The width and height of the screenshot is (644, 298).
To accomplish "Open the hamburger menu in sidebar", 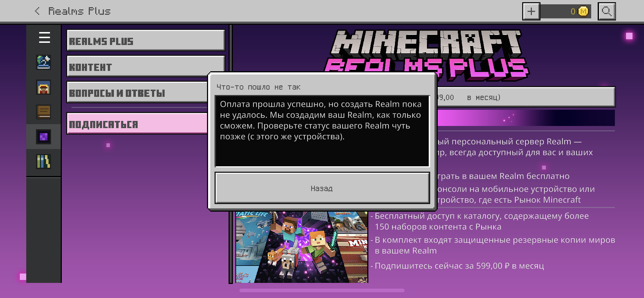I will point(44,37).
